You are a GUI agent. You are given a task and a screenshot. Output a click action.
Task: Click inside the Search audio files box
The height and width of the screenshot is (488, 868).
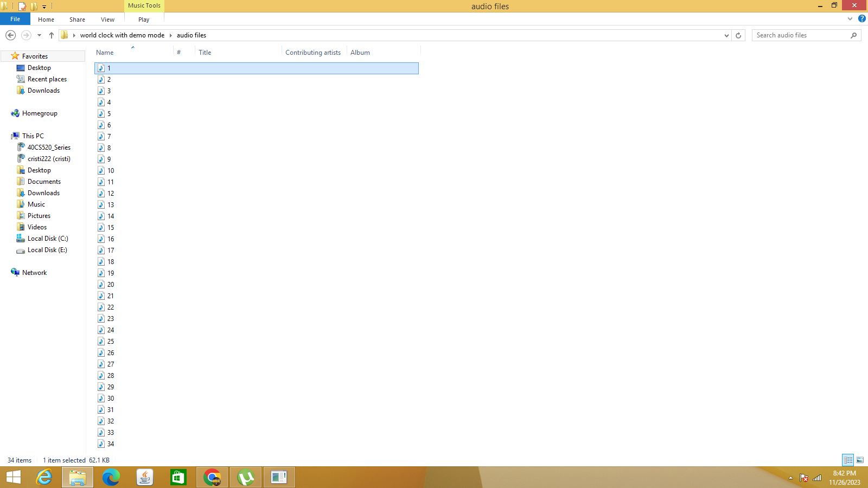(797, 35)
